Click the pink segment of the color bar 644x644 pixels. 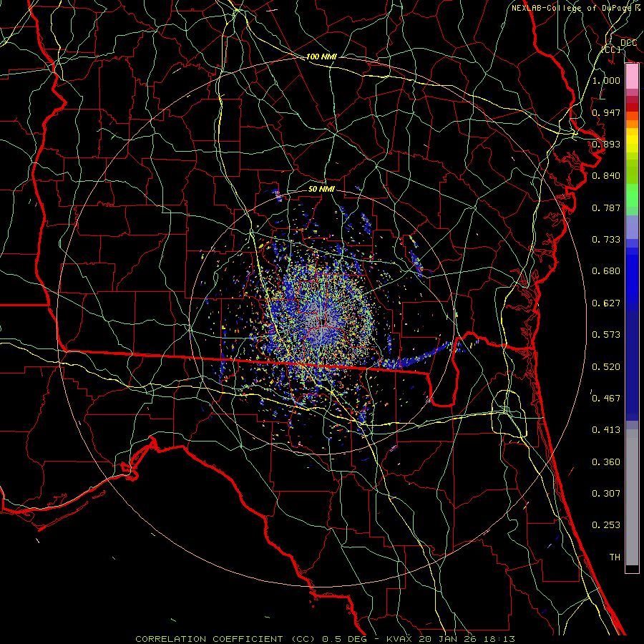(x=632, y=77)
